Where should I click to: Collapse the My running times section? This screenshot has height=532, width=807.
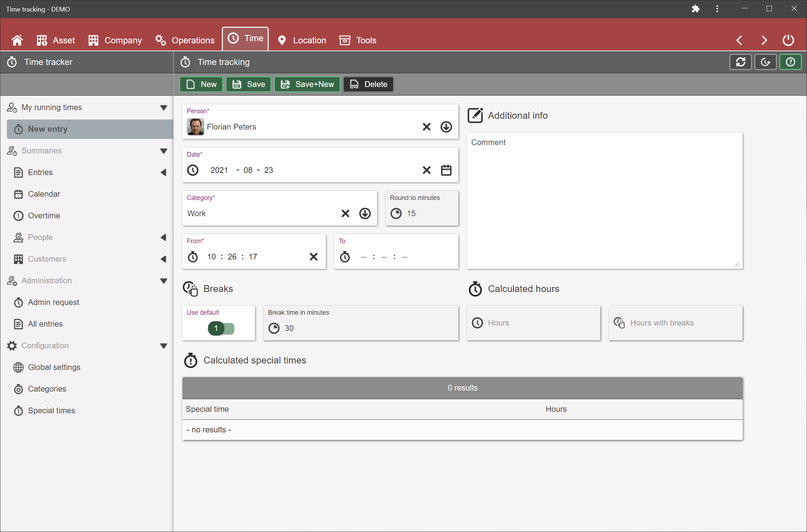pyautogui.click(x=164, y=108)
